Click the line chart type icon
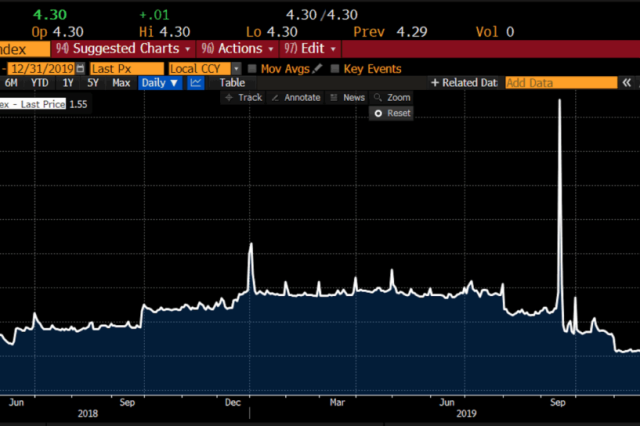640x426 pixels. [x=195, y=84]
